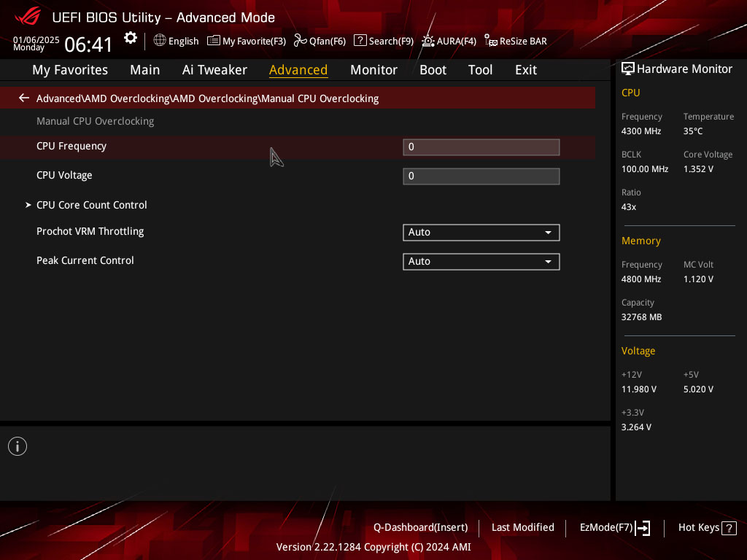Click the Hardware Monitor title
The width and height of the screenshot is (747, 560).
coord(684,69)
